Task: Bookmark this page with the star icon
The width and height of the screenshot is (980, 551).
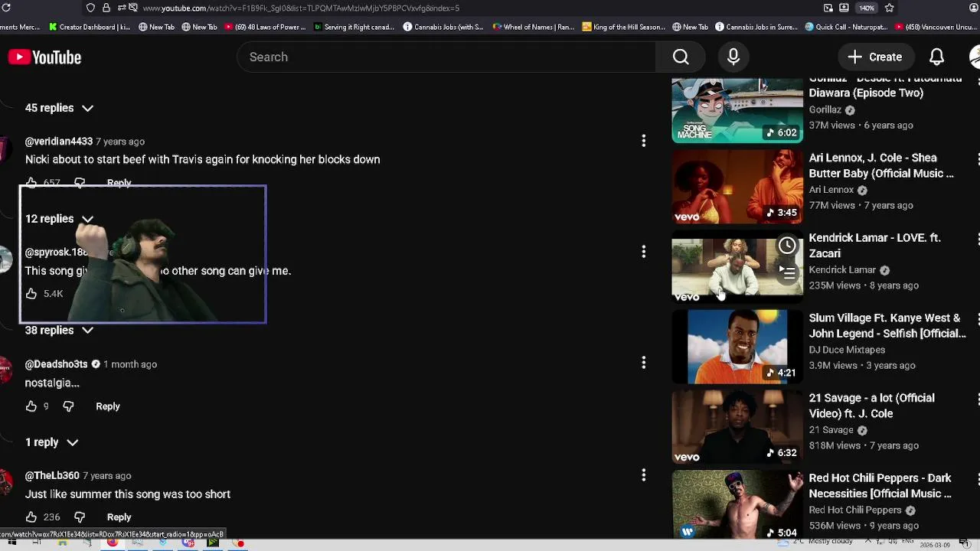Action: pos(889,8)
